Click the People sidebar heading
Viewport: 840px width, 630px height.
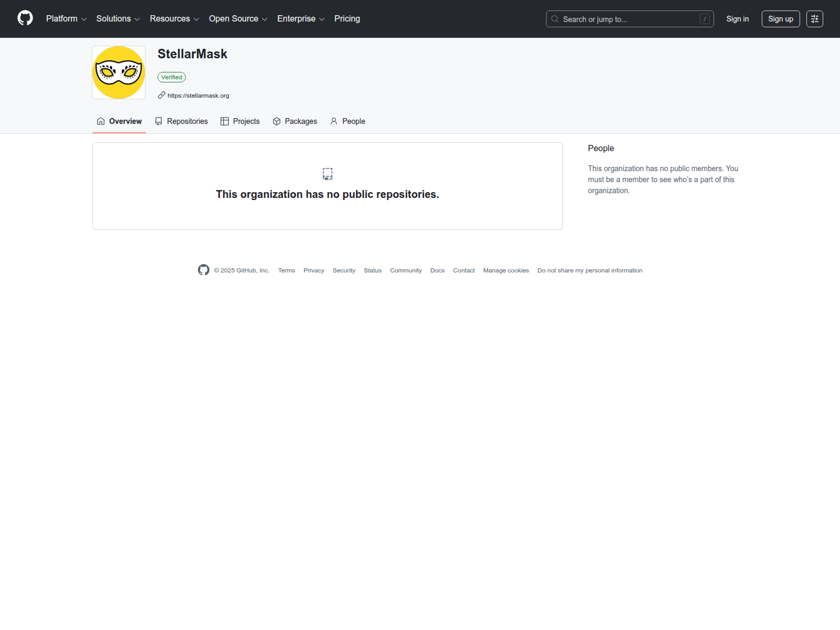point(601,148)
